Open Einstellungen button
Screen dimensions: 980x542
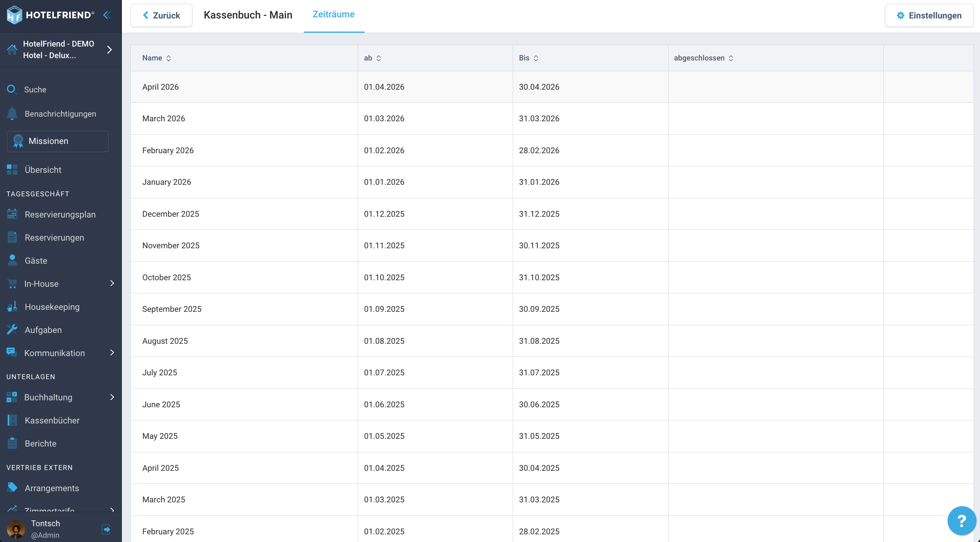click(x=929, y=15)
